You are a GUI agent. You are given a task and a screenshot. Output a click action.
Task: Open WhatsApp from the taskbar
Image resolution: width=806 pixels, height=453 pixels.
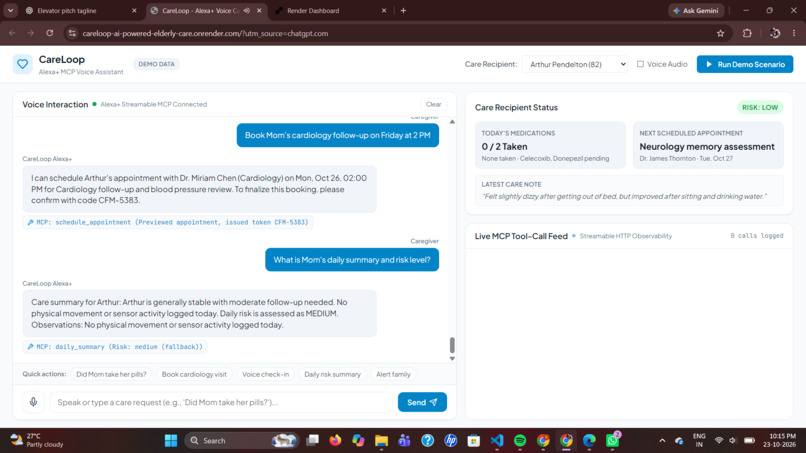[x=612, y=441]
